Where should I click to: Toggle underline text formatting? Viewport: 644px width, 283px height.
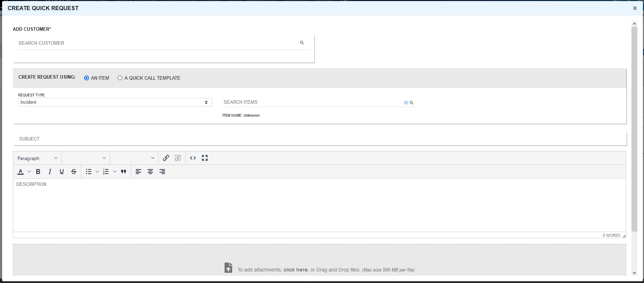pyautogui.click(x=62, y=172)
